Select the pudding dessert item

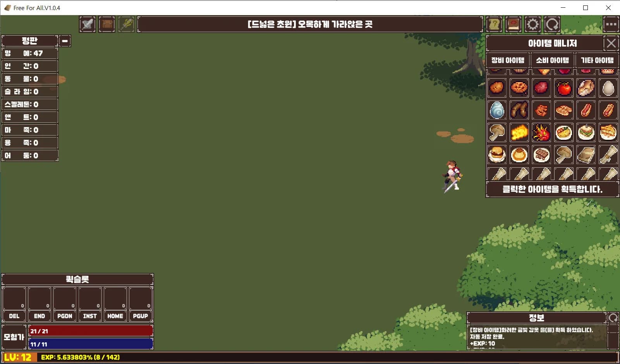click(519, 155)
